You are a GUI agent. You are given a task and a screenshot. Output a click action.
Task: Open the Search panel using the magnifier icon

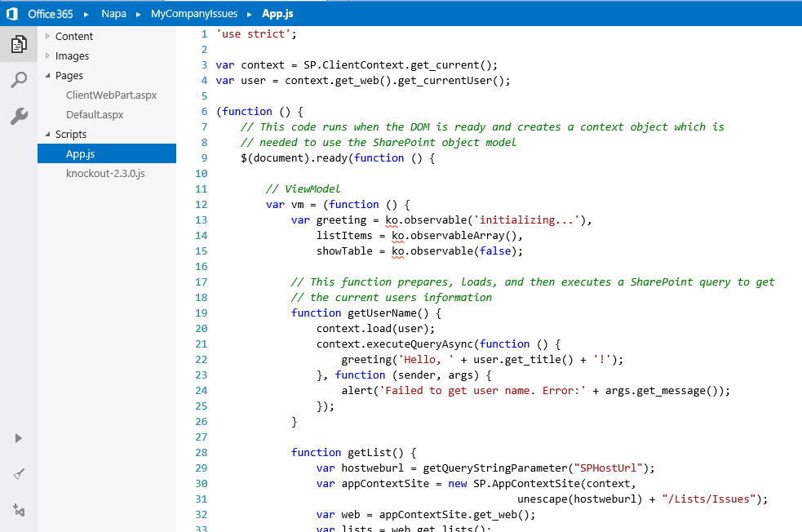(x=19, y=79)
